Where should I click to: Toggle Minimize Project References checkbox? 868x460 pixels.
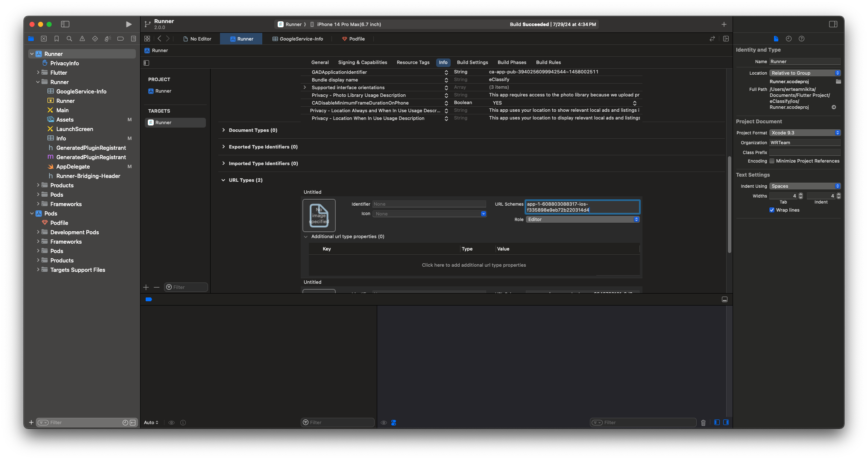[x=772, y=161]
